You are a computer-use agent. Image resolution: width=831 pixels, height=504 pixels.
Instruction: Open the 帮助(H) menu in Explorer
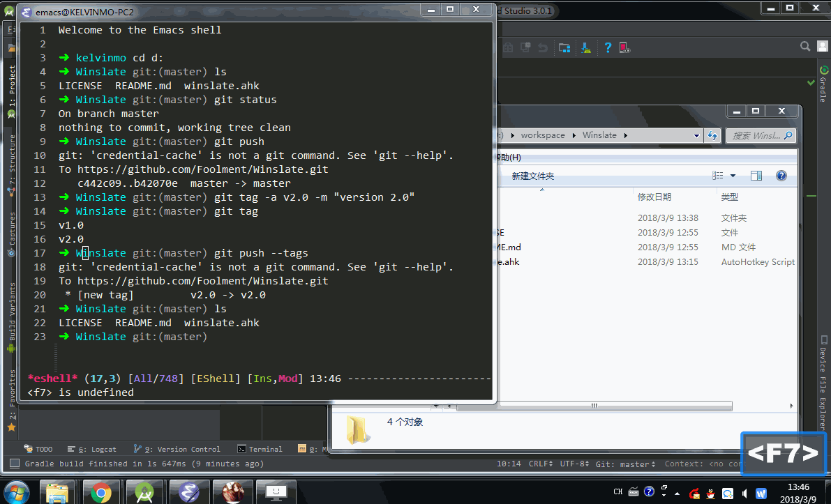508,158
